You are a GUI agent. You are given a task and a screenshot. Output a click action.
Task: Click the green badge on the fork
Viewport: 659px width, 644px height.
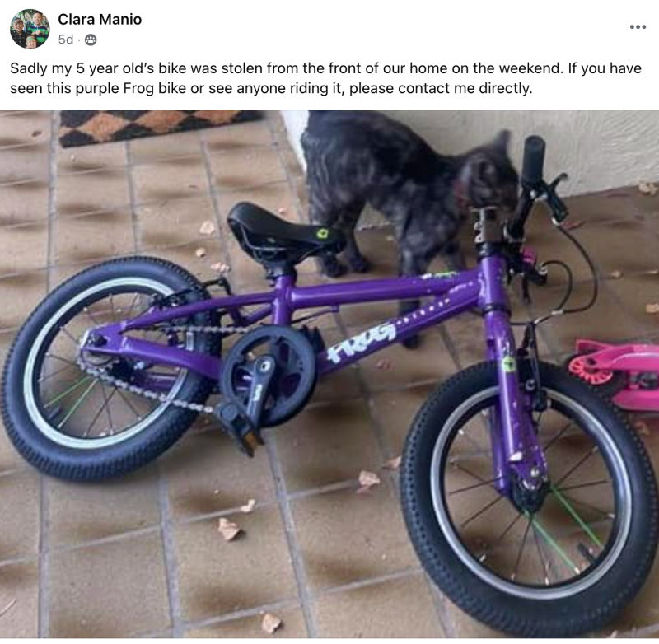coord(509,363)
